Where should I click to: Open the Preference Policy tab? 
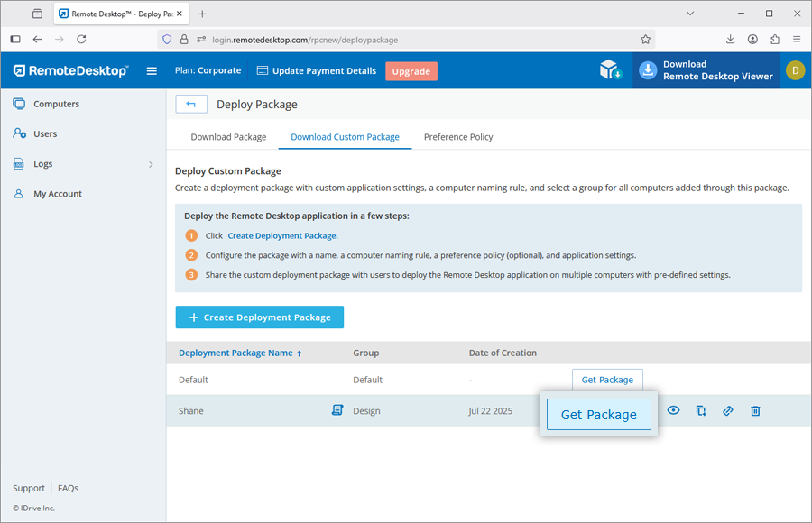pyautogui.click(x=458, y=137)
